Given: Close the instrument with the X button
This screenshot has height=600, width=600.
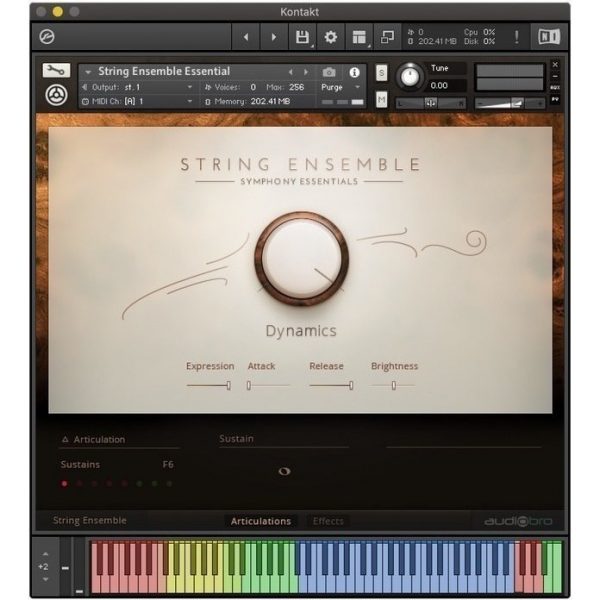Looking at the screenshot, I should (x=555, y=65).
